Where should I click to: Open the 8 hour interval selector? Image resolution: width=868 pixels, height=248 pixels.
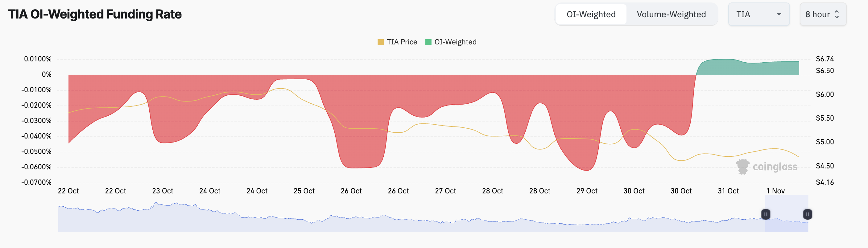822,14
